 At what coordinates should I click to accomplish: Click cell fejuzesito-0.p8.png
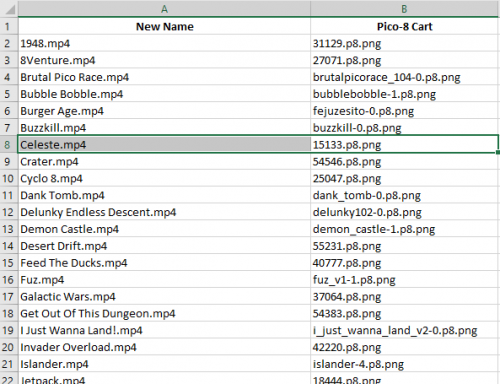[x=405, y=111]
